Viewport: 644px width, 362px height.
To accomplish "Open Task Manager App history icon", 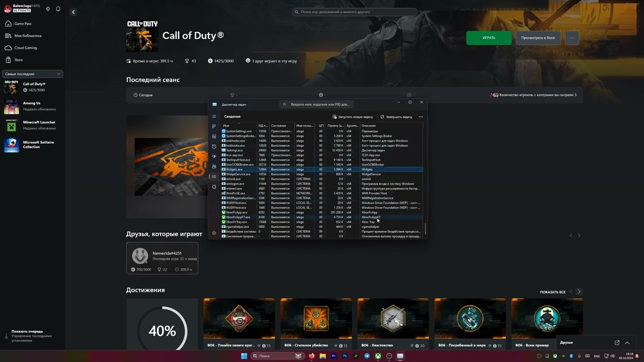I will [214, 146].
